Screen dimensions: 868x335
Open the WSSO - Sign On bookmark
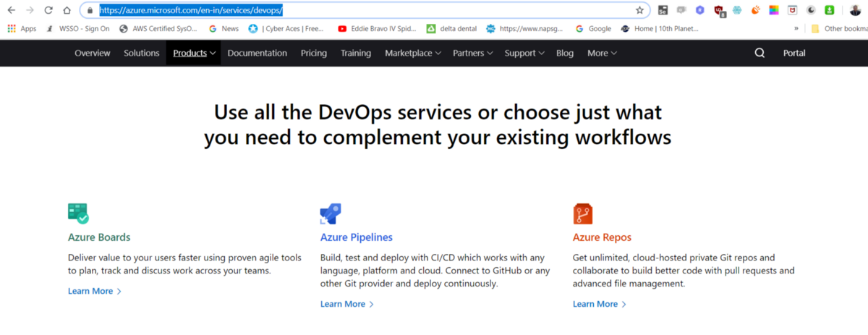[x=77, y=29]
